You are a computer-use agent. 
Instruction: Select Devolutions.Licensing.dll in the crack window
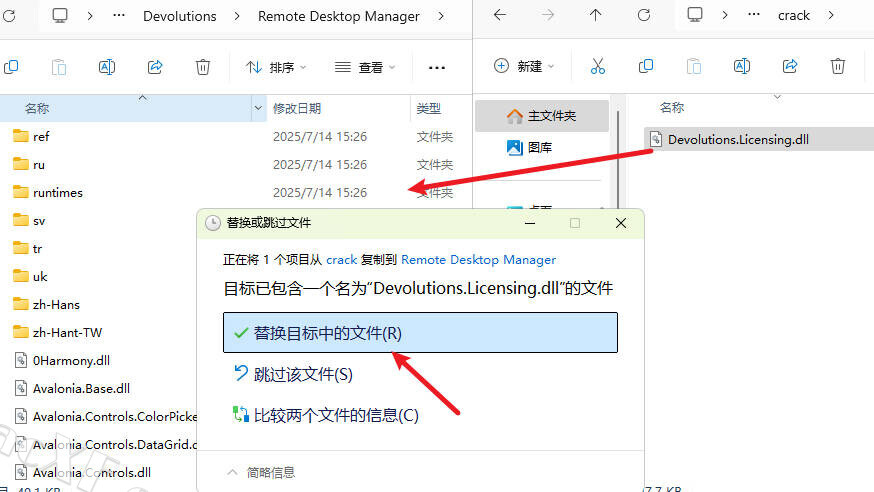(759, 139)
